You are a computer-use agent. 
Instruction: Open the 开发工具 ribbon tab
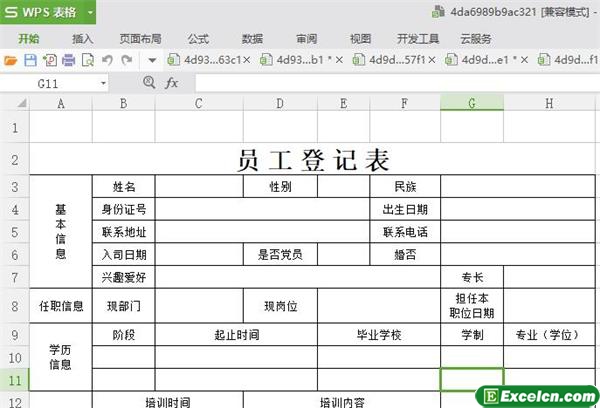tap(418, 39)
